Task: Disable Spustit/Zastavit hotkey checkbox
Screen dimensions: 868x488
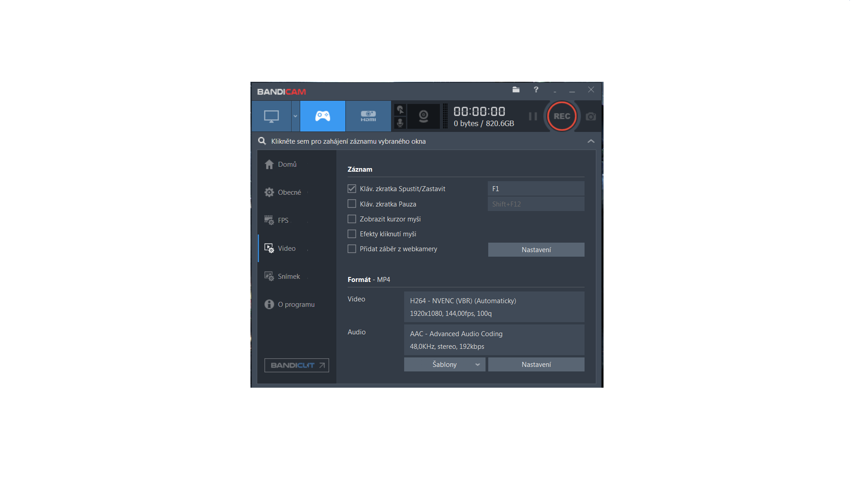Action: (x=352, y=189)
